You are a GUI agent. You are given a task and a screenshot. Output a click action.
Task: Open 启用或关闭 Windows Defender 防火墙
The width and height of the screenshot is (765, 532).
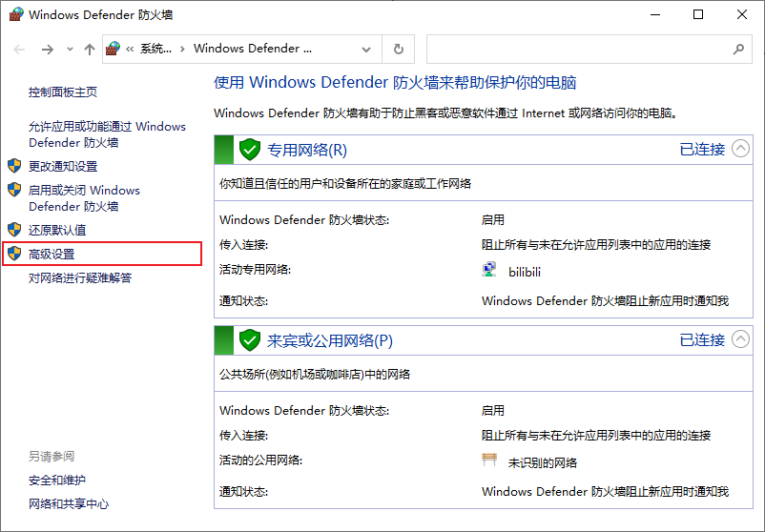pyautogui.click(x=84, y=198)
